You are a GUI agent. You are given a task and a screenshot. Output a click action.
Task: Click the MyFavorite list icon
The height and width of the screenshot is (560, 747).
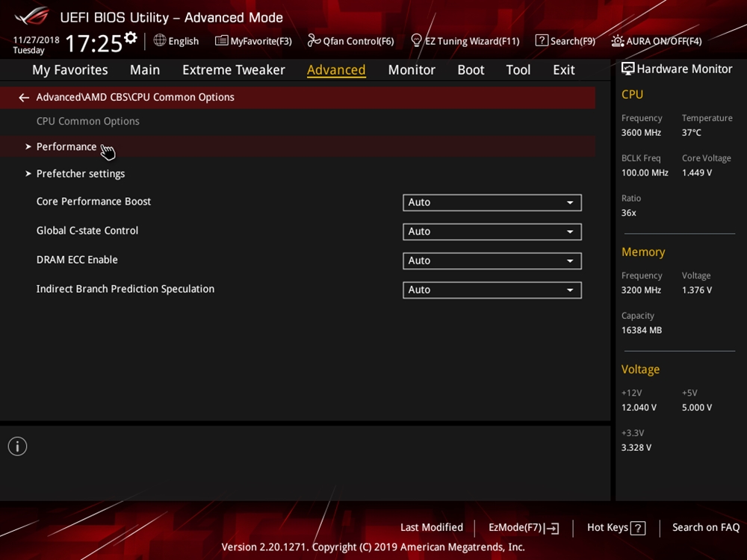221,41
